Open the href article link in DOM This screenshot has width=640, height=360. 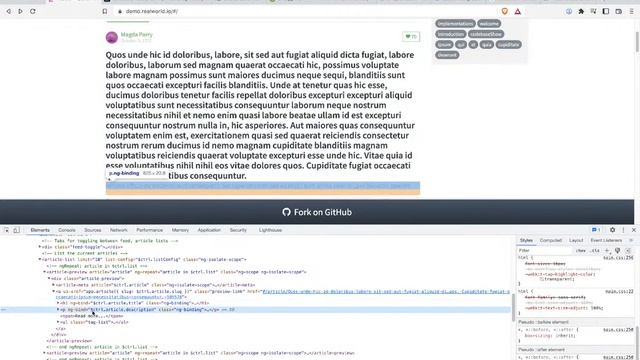[x=386, y=292]
